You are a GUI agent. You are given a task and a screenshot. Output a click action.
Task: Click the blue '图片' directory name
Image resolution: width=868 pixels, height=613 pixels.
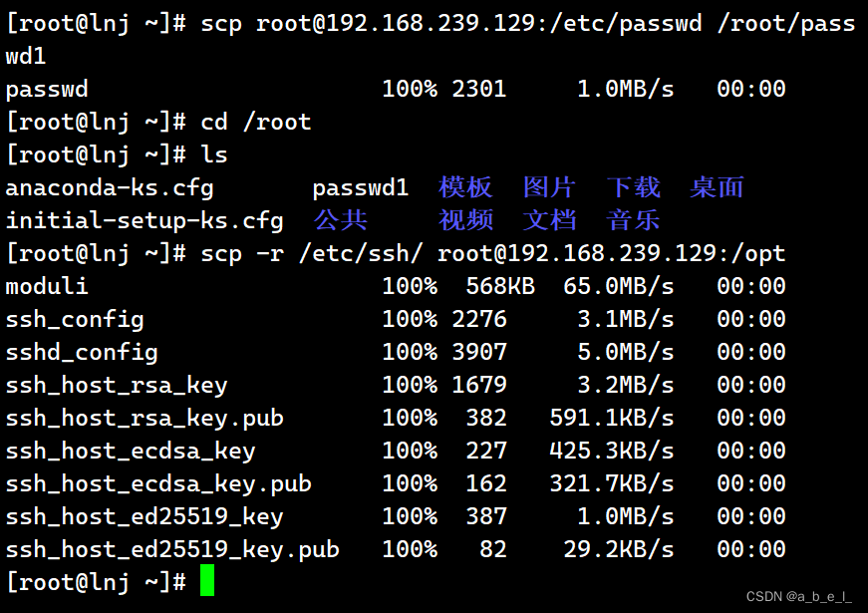pos(549,187)
